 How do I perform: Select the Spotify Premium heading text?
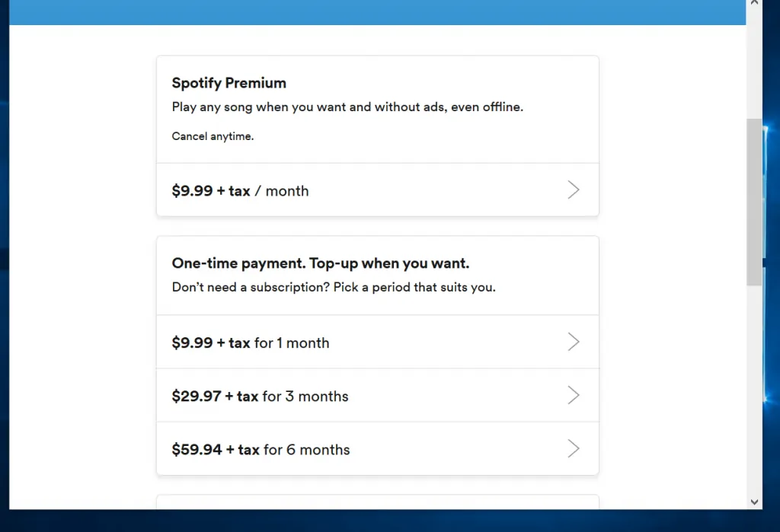(229, 83)
